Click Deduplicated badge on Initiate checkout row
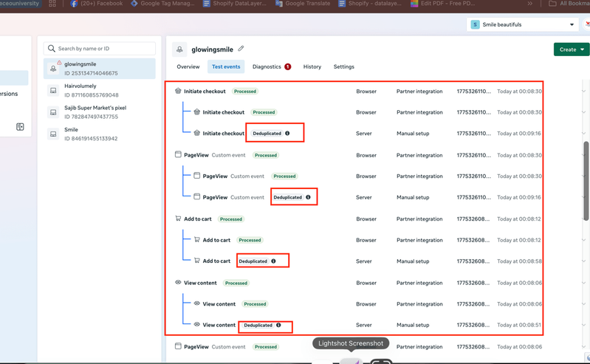The height and width of the screenshot is (364, 590). (x=267, y=133)
